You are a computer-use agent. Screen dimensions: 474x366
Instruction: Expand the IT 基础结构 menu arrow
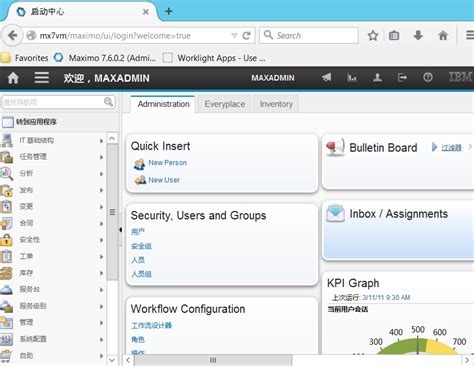click(101, 141)
